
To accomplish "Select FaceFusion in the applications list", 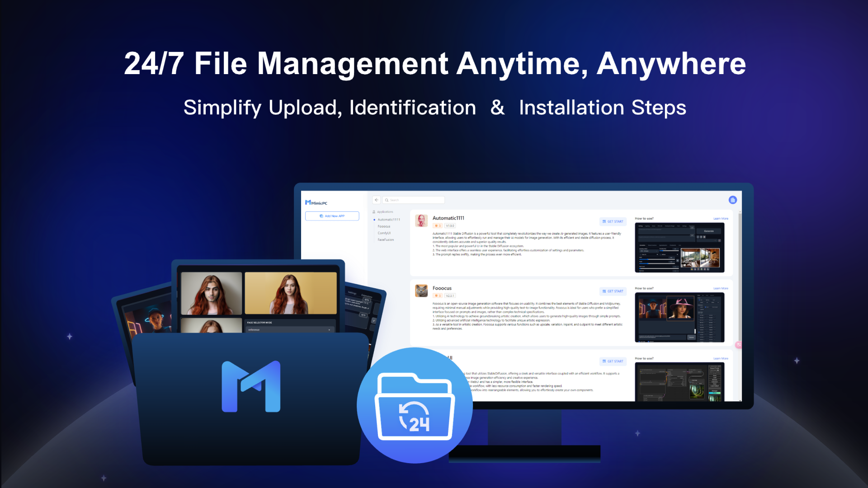I will tap(386, 240).
